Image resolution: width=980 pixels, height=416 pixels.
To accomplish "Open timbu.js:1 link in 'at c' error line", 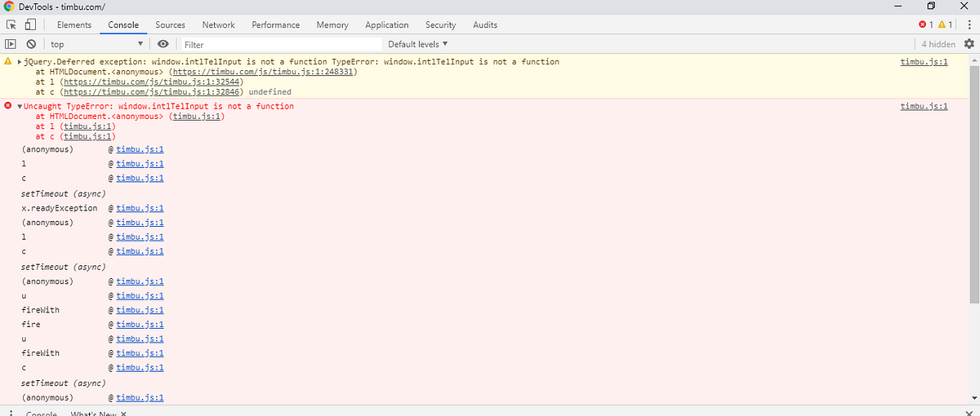I will (x=86, y=136).
